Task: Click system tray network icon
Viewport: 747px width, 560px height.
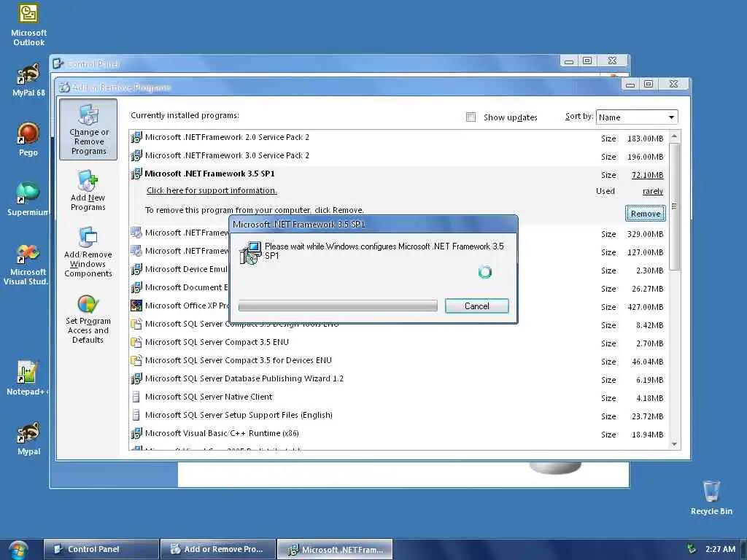Action: 692,549
